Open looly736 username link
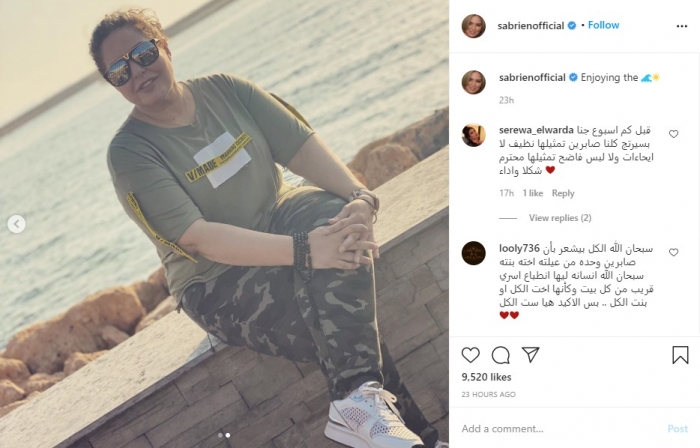The height and width of the screenshot is (448, 700). 519,248
